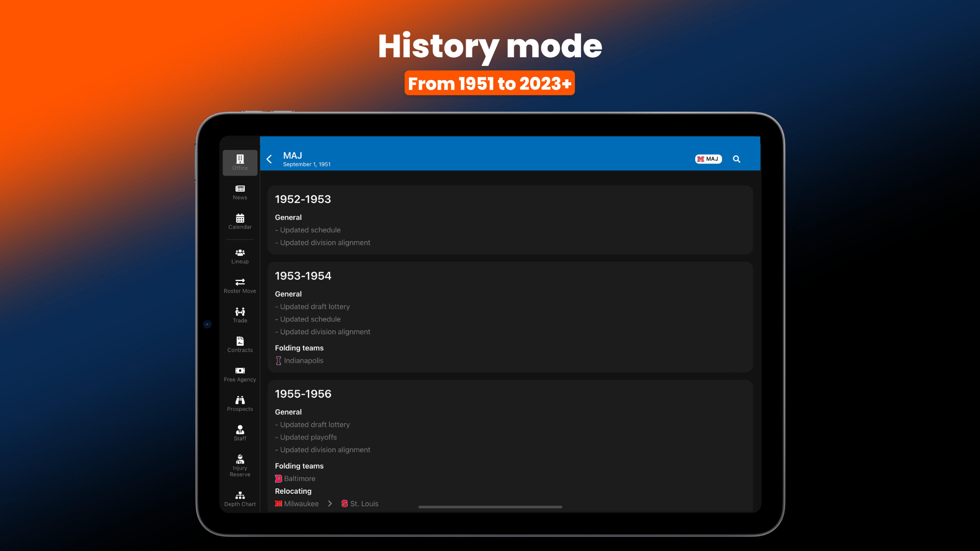Open the Lineup panel
The height and width of the screenshot is (551, 980).
pyautogui.click(x=240, y=256)
